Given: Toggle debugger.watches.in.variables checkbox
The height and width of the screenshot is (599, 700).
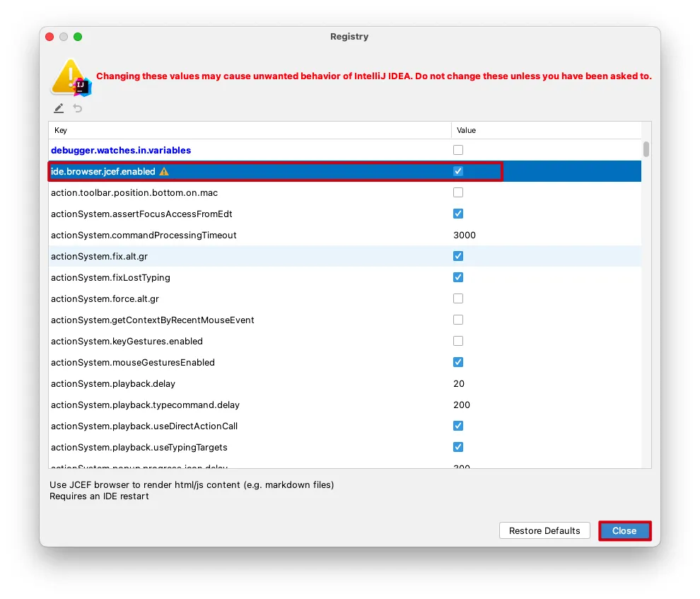Looking at the screenshot, I should pyautogui.click(x=458, y=150).
